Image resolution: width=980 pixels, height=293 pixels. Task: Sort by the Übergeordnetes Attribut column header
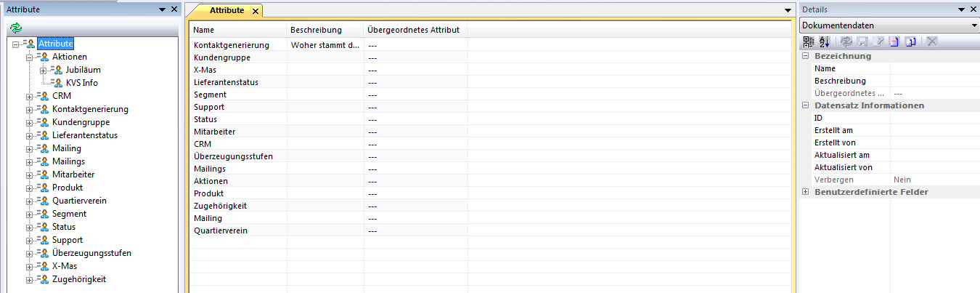click(x=414, y=30)
